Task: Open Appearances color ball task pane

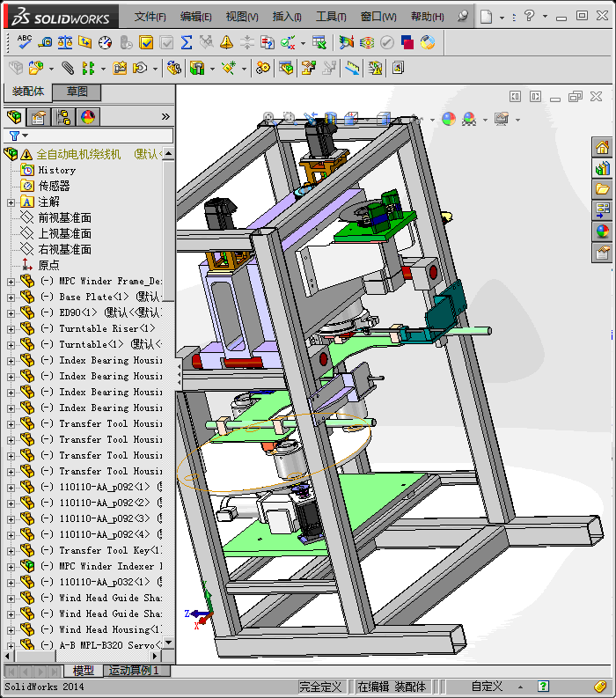Action: [602, 231]
